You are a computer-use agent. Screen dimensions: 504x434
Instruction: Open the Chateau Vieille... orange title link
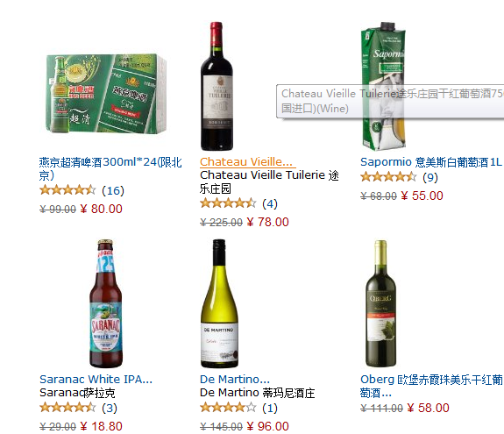click(x=246, y=161)
